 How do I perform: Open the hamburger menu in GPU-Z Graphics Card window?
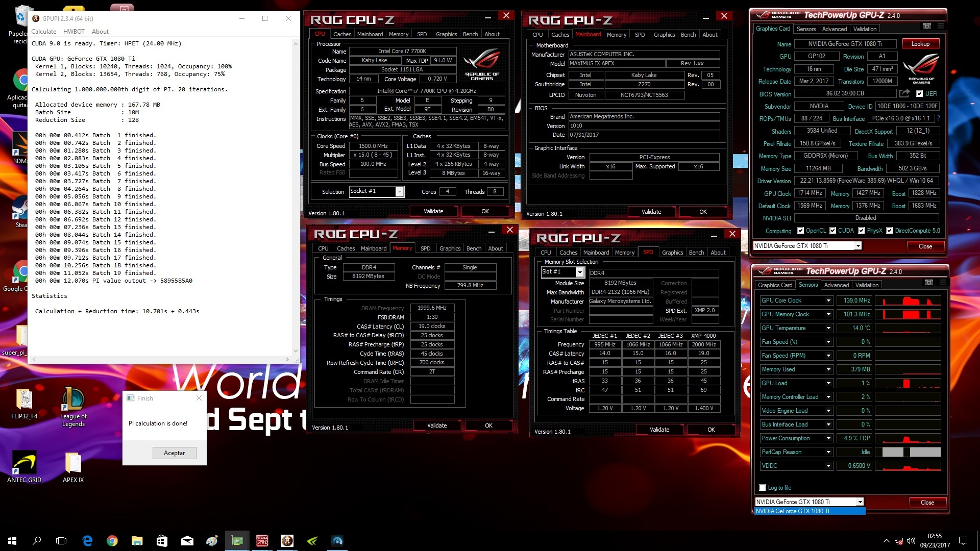click(941, 26)
